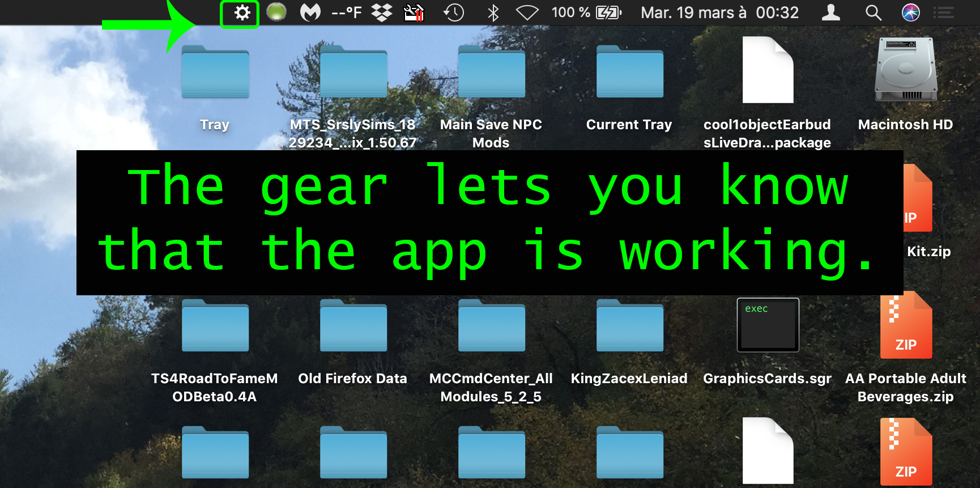Open the Wi-Fi menu

coord(527,12)
